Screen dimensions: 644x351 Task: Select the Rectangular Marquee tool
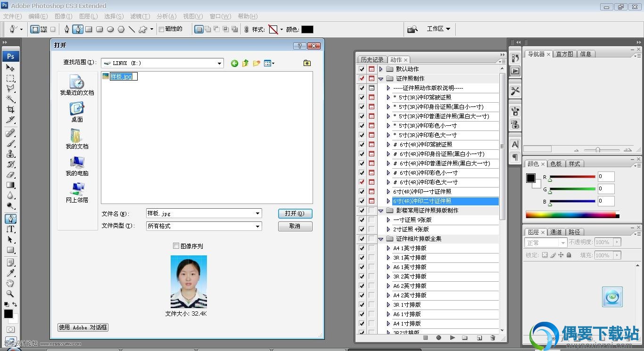(x=10, y=78)
